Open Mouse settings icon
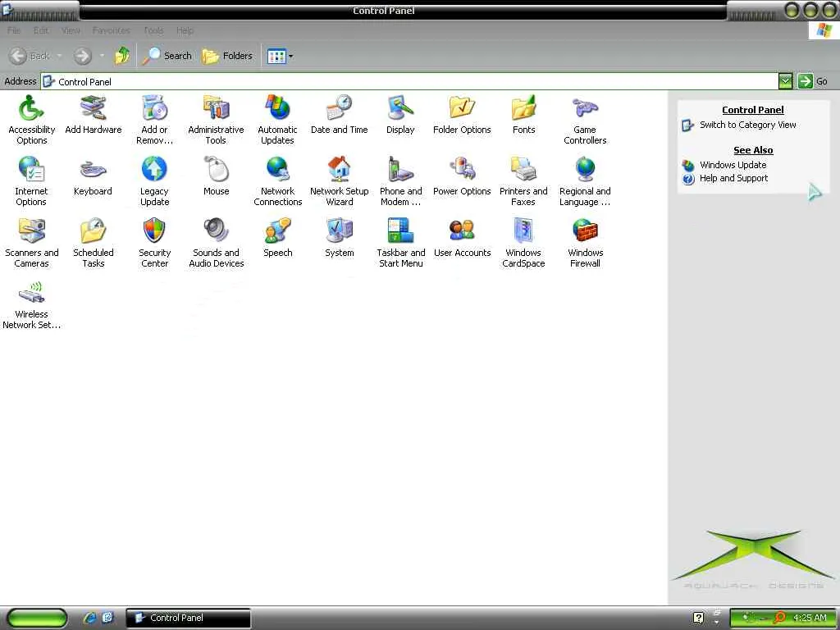The width and height of the screenshot is (840, 630). 217,176
